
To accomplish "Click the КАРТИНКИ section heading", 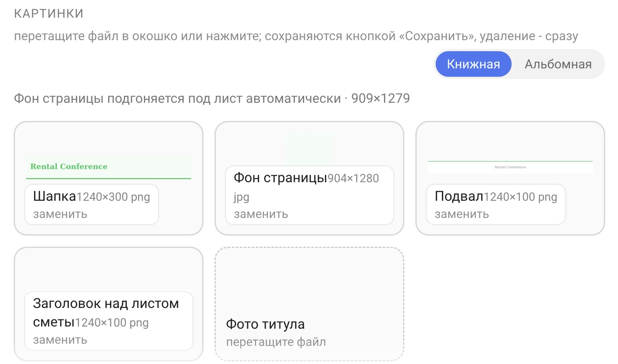I will [49, 14].
